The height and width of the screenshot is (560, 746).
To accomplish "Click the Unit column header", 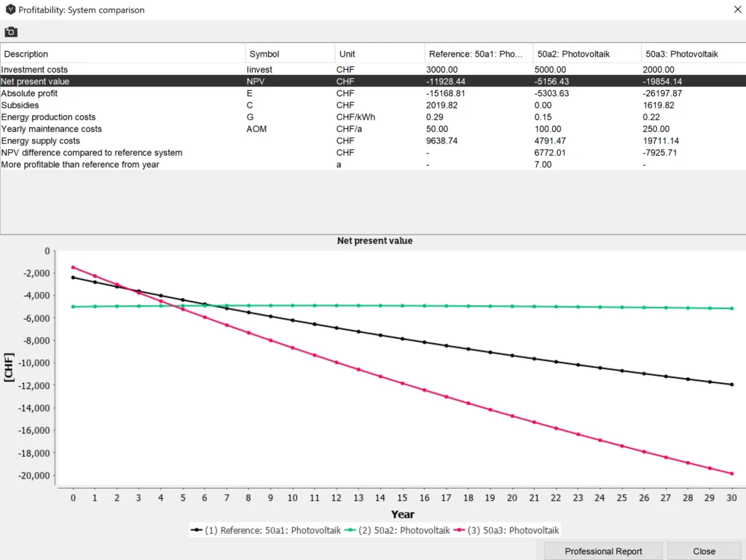I will click(379, 54).
